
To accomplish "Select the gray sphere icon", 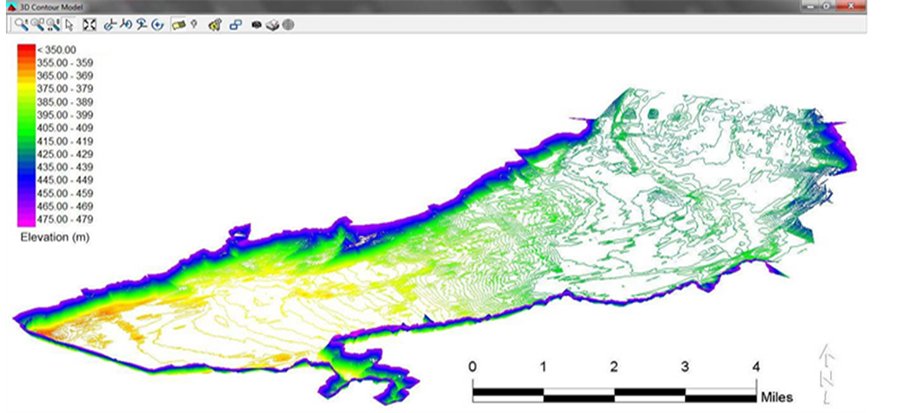I will 287,23.
